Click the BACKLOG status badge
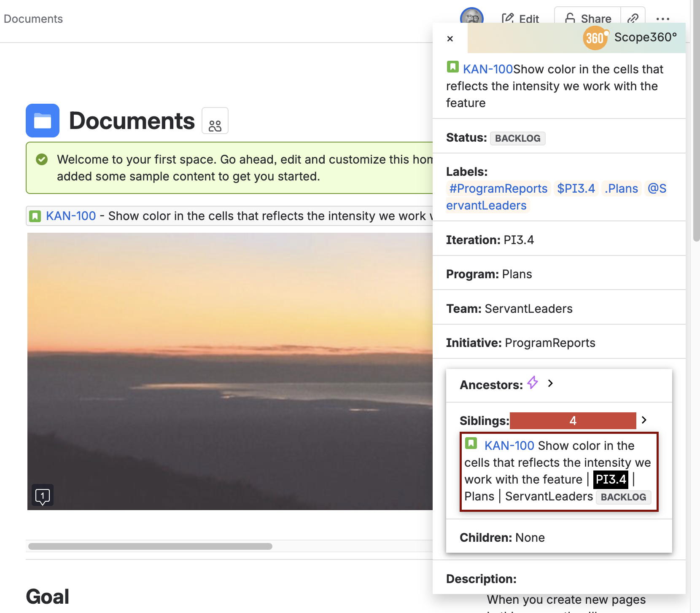The image size is (700, 613). pyautogui.click(x=517, y=138)
